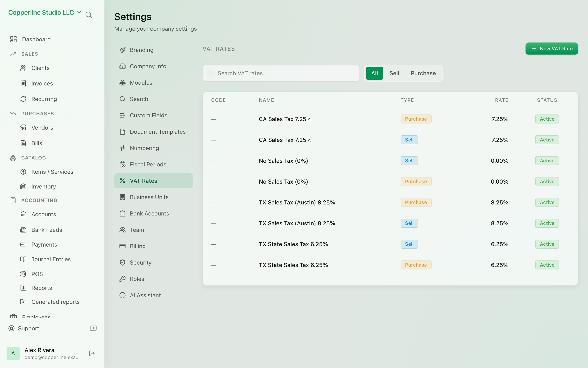The width and height of the screenshot is (588, 368).
Task: Click the Recurring refresh icon
Action: click(x=23, y=99)
